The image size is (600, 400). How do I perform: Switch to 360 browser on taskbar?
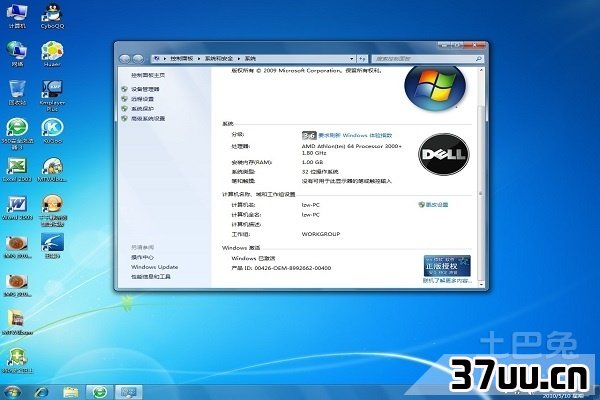click(99, 392)
